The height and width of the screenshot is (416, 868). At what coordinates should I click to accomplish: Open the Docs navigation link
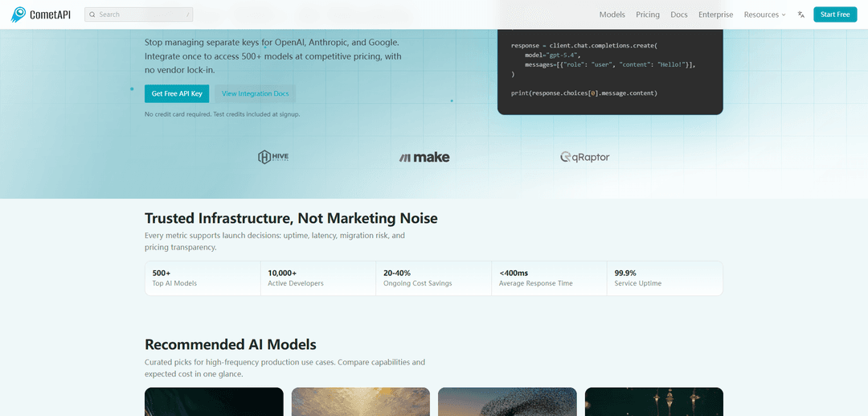pyautogui.click(x=678, y=14)
